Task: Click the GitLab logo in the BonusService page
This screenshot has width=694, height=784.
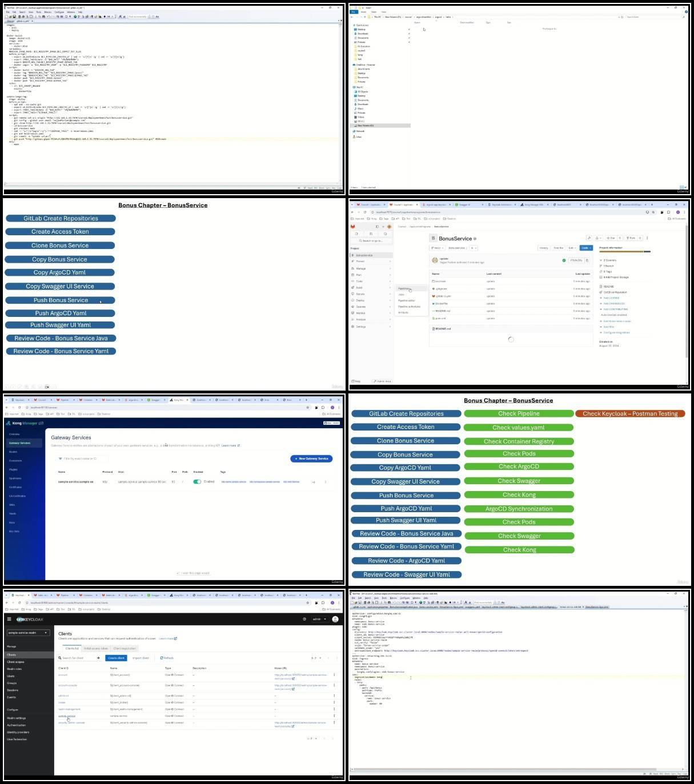Action: coord(353,227)
